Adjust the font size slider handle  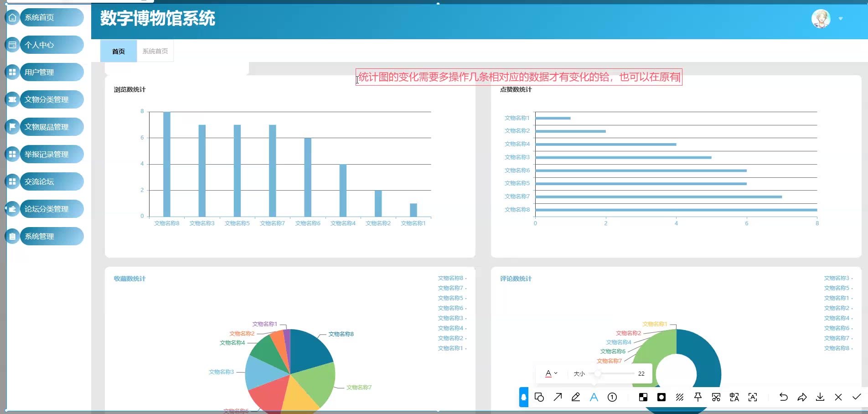[x=597, y=373]
